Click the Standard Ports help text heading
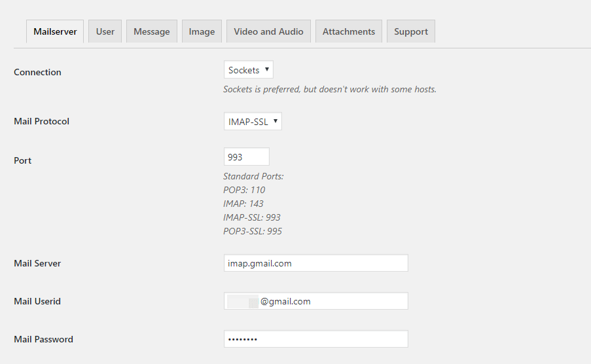This screenshot has width=591, height=364. point(253,176)
